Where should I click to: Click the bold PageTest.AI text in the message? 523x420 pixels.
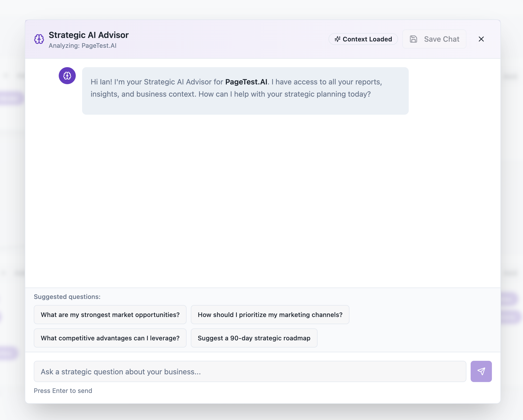pos(246,82)
